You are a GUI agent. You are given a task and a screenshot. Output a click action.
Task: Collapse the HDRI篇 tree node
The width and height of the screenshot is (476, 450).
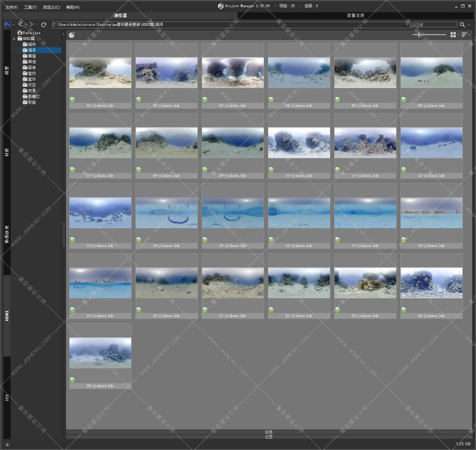click(14, 39)
